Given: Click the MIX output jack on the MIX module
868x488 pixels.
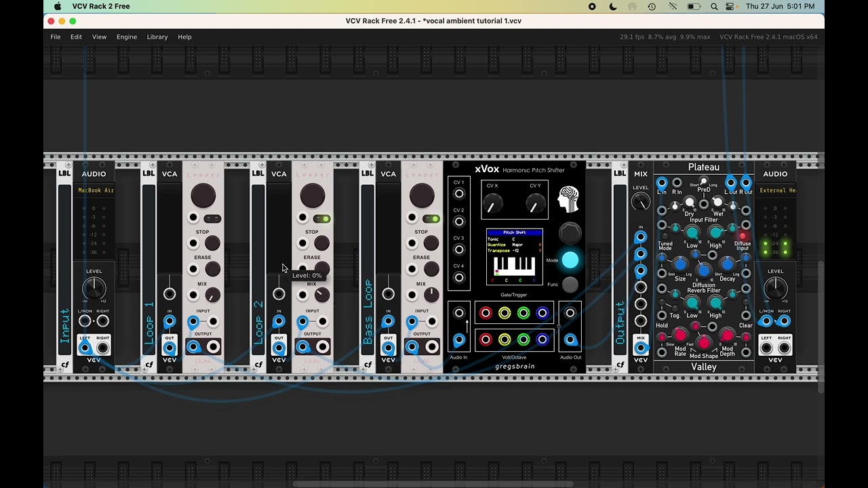Looking at the screenshot, I should pyautogui.click(x=640, y=348).
